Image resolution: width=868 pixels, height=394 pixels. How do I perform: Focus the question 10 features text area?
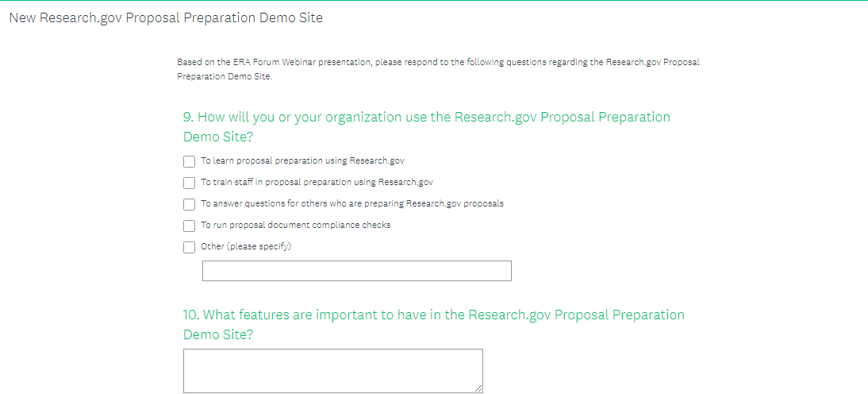[332, 370]
